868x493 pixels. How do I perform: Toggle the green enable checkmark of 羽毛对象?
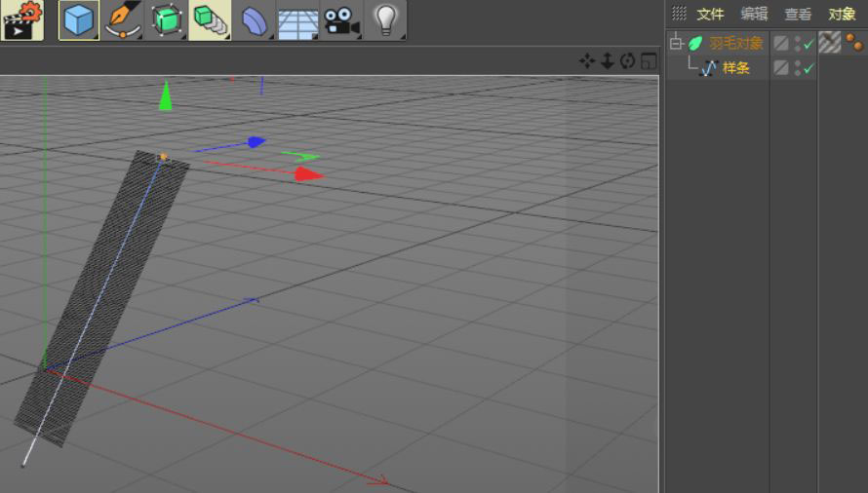click(809, 44)
